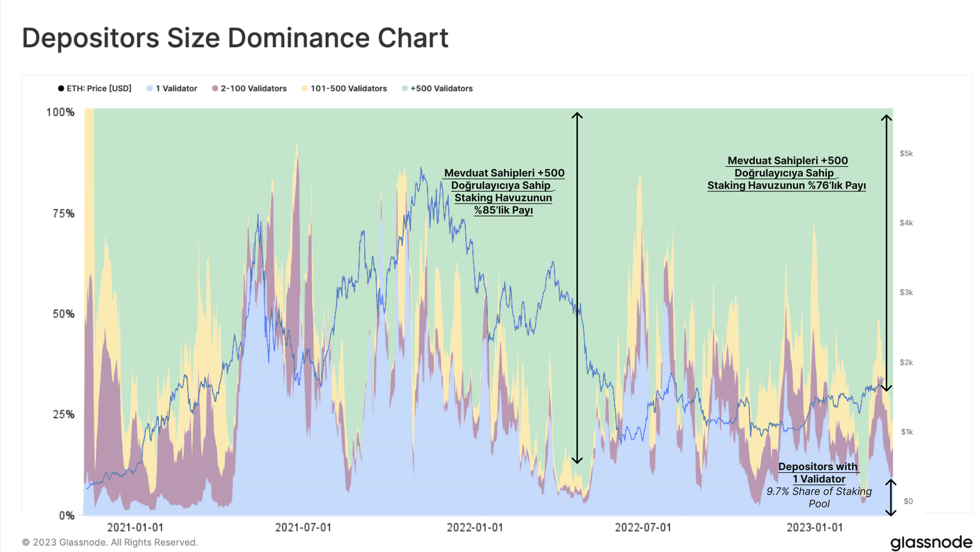Viewport: 980px width, 552px height.
Task: Click the 2023-01-01 date axis label
Action: coord(814,527)
